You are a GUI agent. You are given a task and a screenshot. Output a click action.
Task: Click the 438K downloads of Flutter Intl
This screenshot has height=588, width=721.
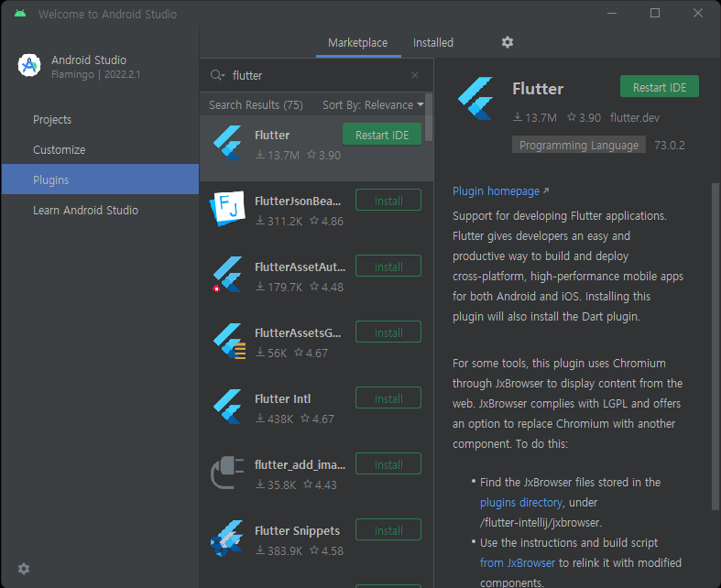coord(275,419)
